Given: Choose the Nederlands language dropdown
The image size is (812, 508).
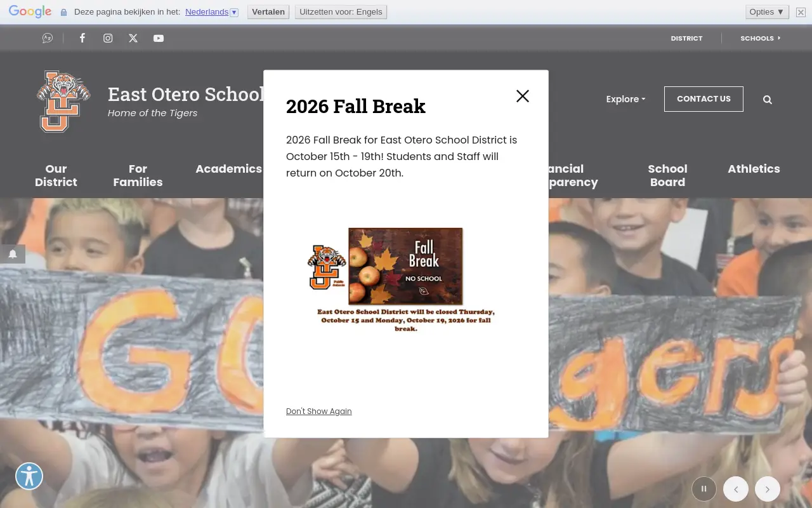Looking at the screenshot, I should [212, 12].
